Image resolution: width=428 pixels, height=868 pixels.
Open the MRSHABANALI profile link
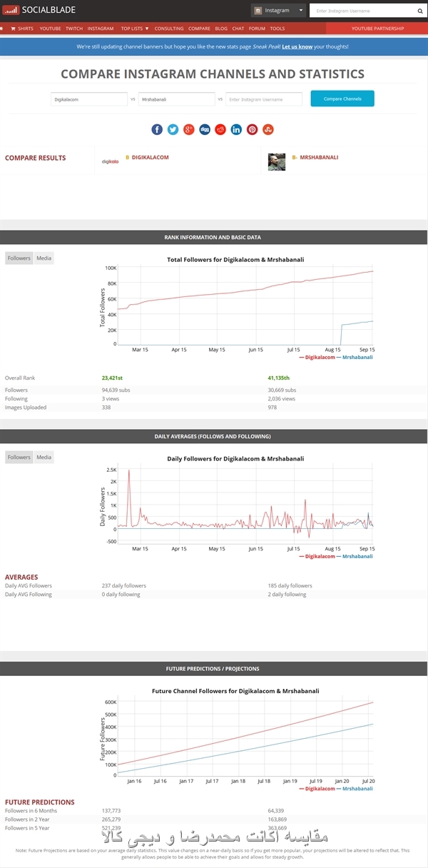[319, 157]
